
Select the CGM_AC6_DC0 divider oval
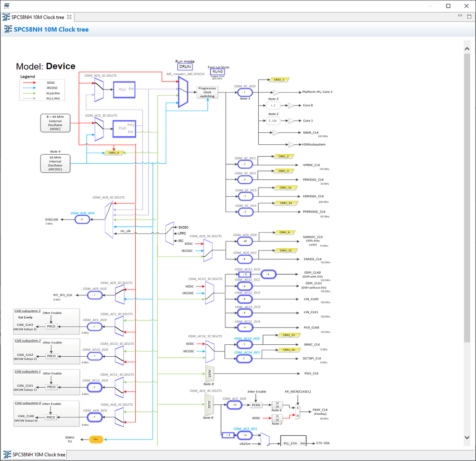[82, 220]
